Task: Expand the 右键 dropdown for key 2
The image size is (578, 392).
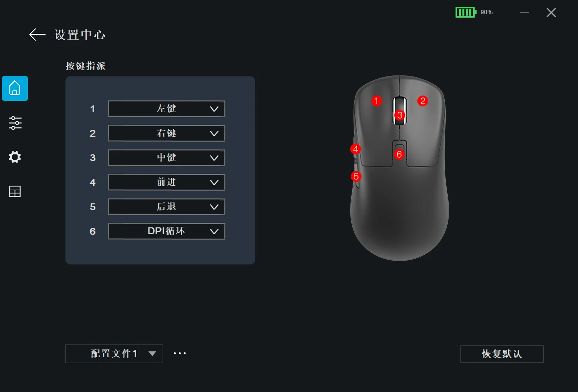Action: point(166,133)
